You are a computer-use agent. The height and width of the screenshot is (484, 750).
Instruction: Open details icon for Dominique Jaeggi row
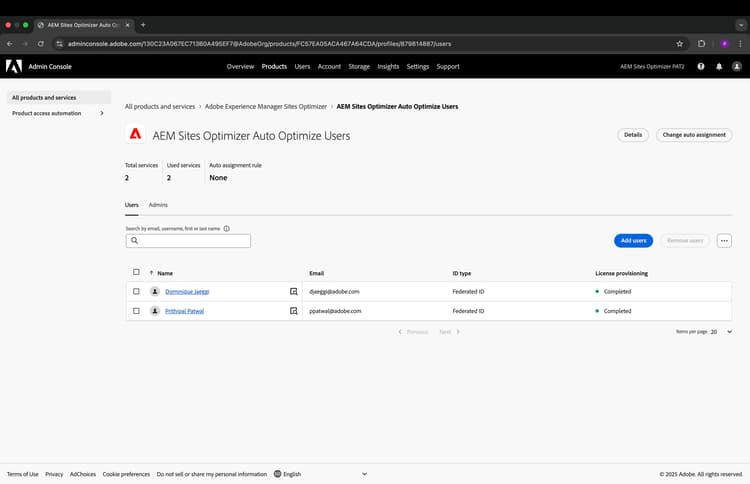click(293, 291)
